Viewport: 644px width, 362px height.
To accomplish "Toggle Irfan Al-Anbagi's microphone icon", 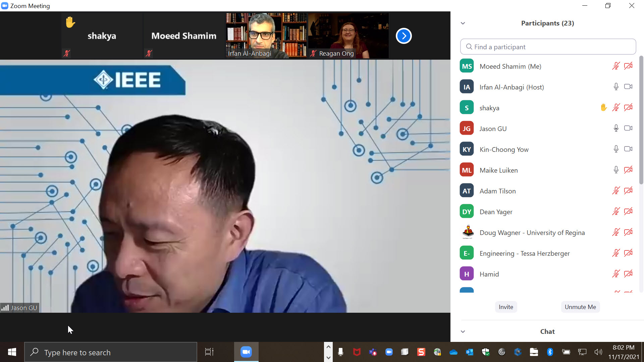I will (616, 87).
